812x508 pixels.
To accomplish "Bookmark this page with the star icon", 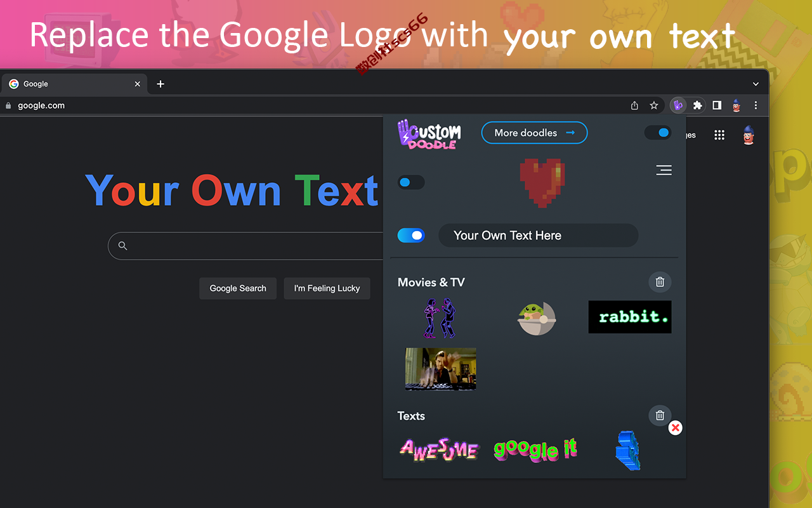I will click(x=654, y=105).
